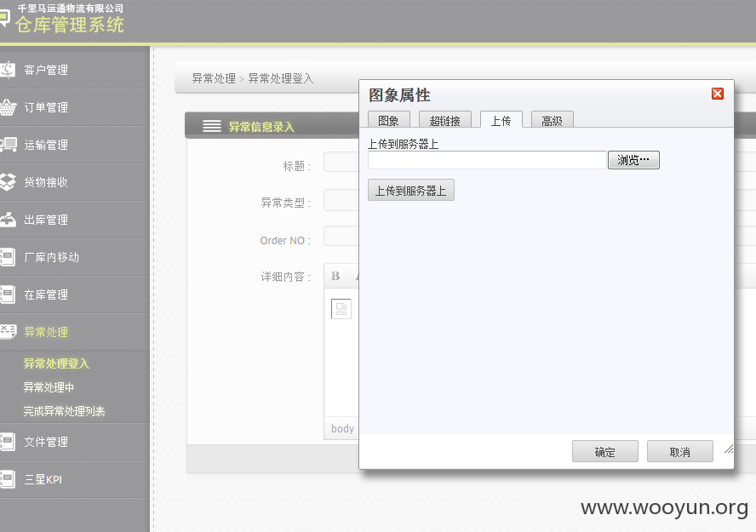Click the 运输管理 truck icon

pyautogui.click(x=8, y=145)
